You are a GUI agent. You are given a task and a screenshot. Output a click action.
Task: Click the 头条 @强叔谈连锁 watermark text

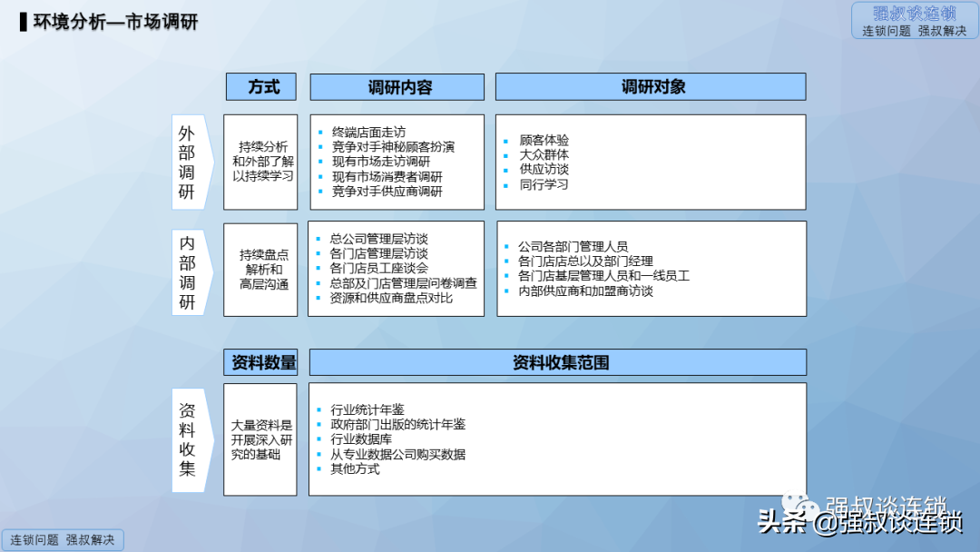[x=860, y=521]
